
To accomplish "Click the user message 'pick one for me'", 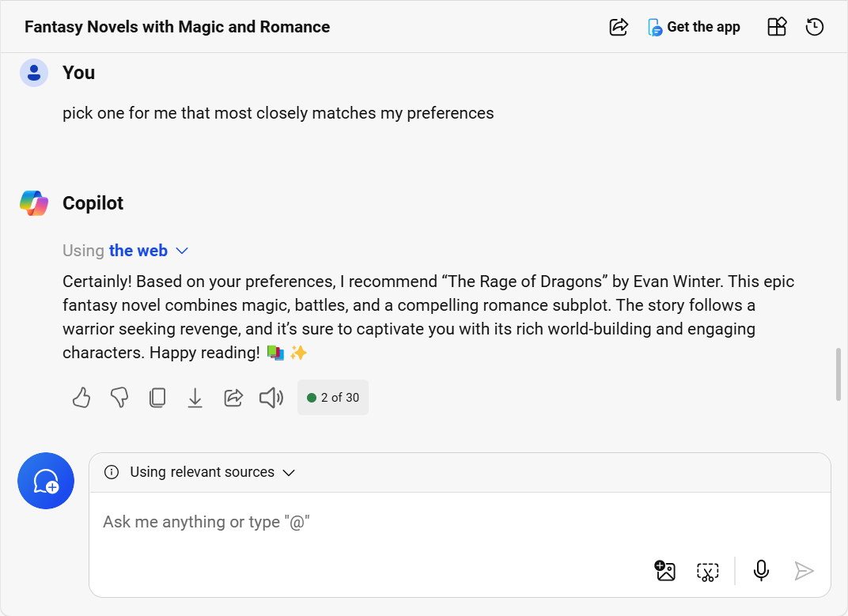I will (x=278, y=113).
